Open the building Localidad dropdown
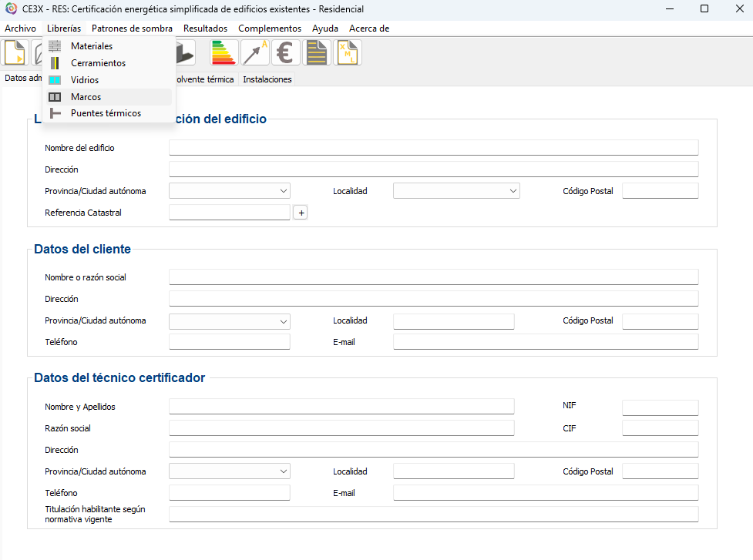Screen dimensions: 753x560 pos(456,191)
